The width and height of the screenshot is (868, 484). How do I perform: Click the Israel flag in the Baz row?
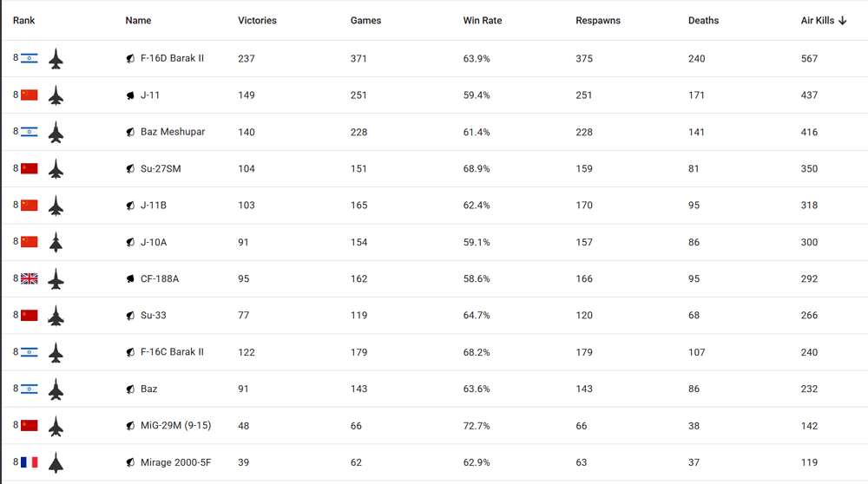30,389
